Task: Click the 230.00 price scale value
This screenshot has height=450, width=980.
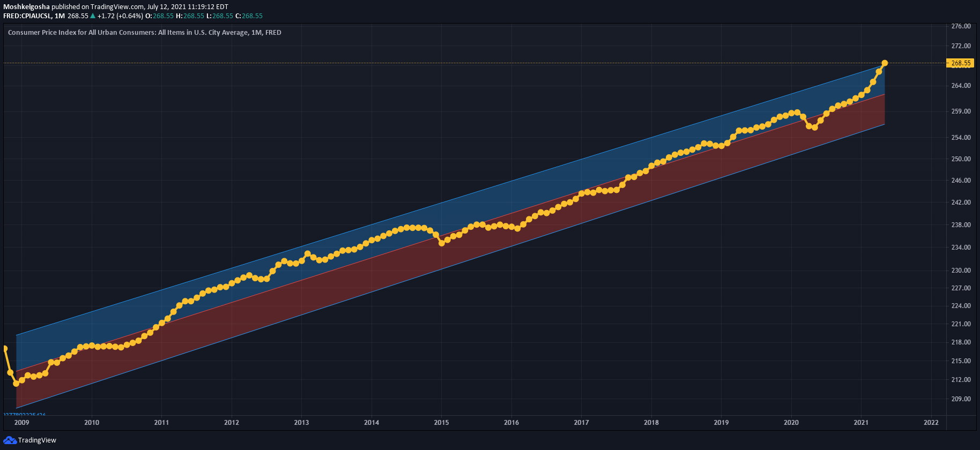Action: tap(961, 271)
